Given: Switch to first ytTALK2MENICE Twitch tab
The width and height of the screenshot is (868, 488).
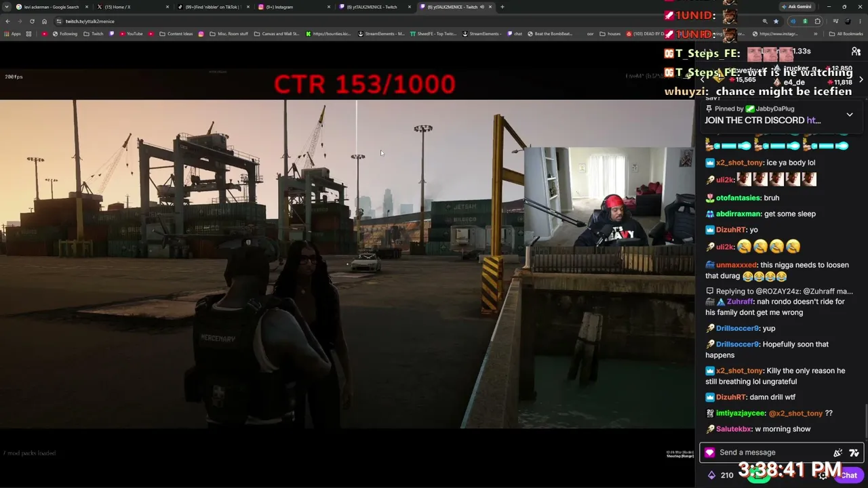Looking at the screenshot, I should click(x=374, y=7).
